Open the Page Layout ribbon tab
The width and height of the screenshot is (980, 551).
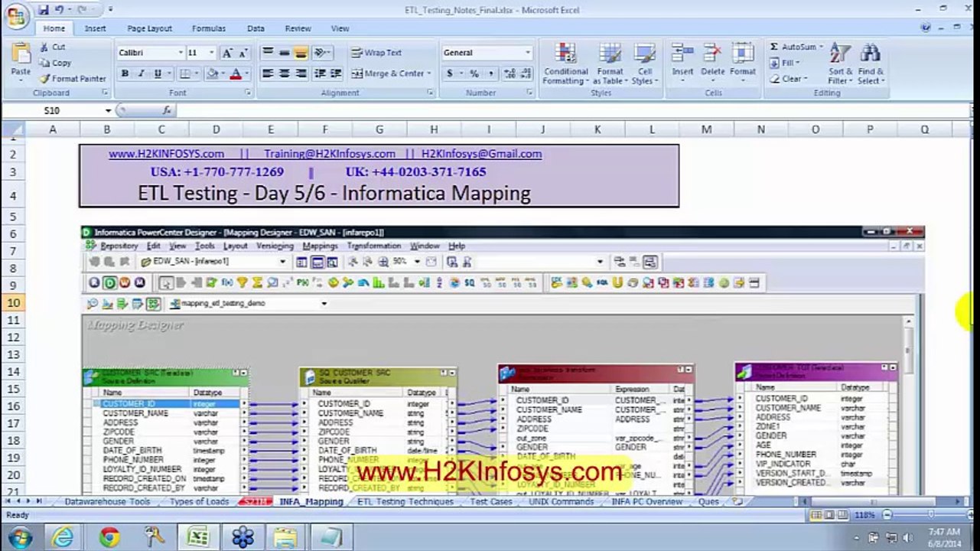[x=149, y=28]
